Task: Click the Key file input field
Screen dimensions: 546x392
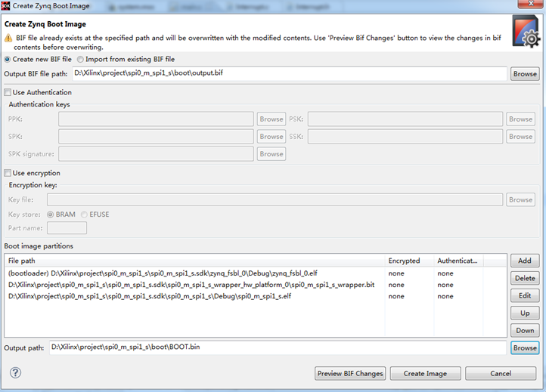Action: pos(275,199)
